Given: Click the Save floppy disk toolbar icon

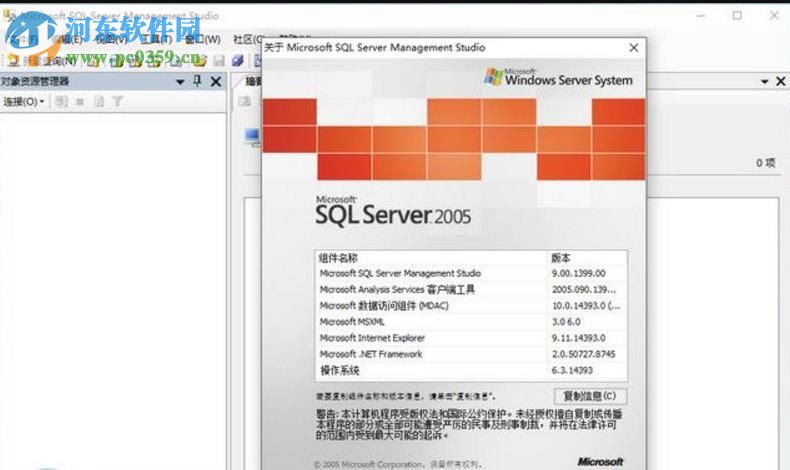Looking at the screenshot, I should point(219,61).
